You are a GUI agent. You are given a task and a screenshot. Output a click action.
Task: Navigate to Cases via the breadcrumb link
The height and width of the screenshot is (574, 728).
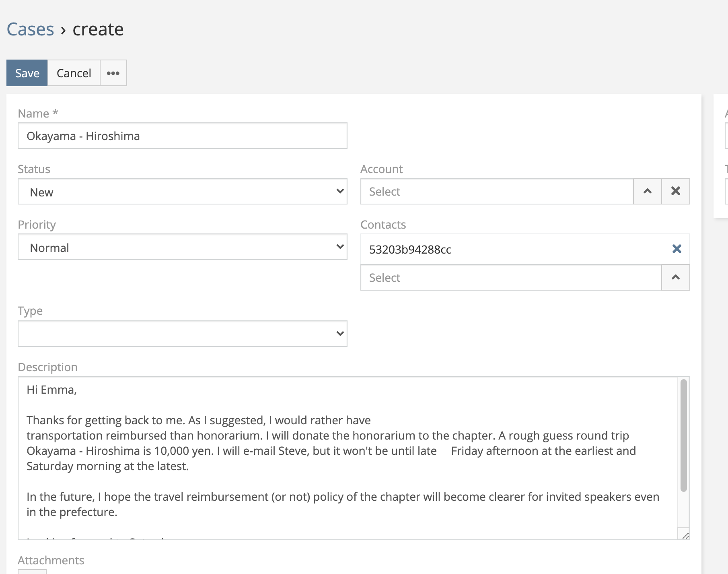pyautogui.click(x=30, y=29)
